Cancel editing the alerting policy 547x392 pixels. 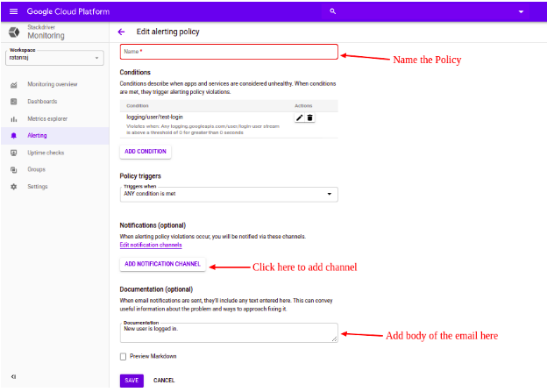click(164, 381)
